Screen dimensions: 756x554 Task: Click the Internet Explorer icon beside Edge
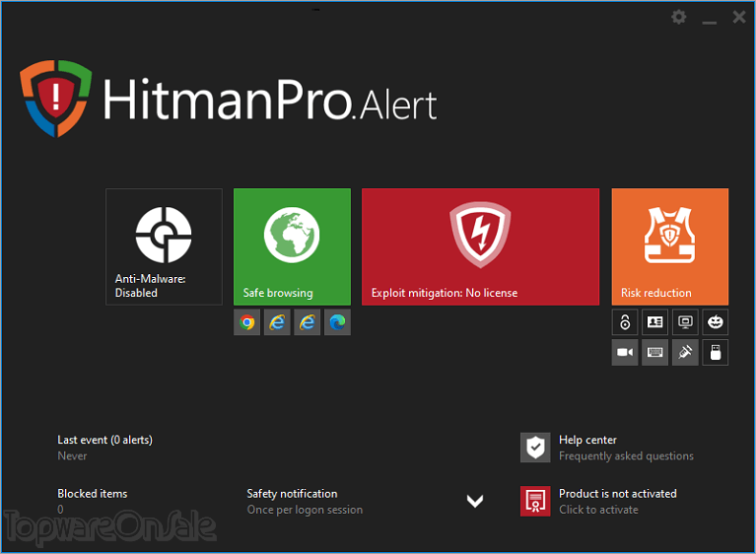[308, 322]
